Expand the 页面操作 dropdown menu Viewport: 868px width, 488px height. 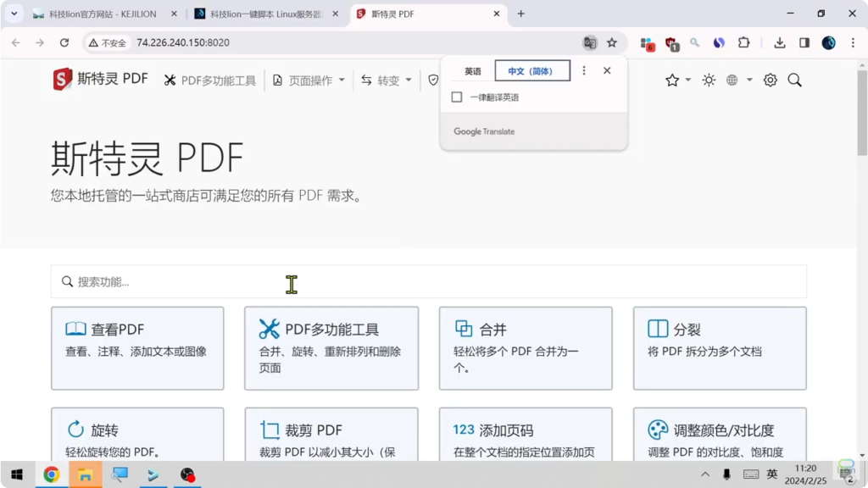(309, 80)
